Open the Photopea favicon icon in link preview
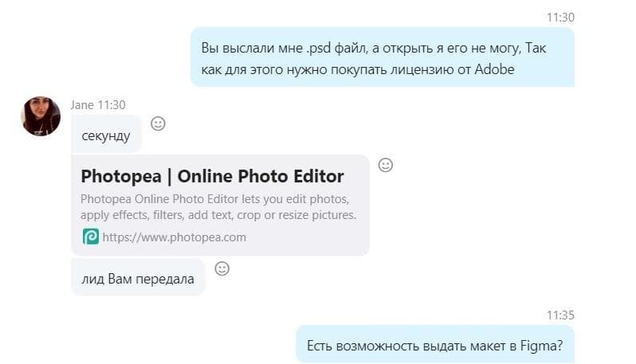Viewport: 636px width, 364px height. (x=91, y=237)
